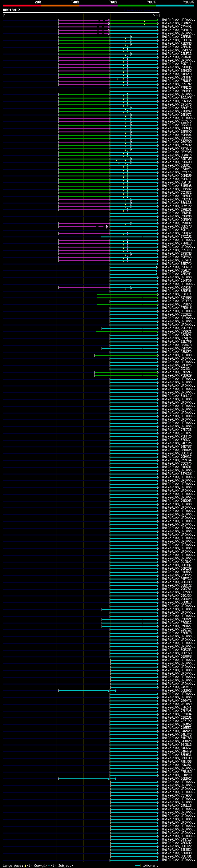Open hit UniRef100_Q9UL18

(x=176, y=806)
